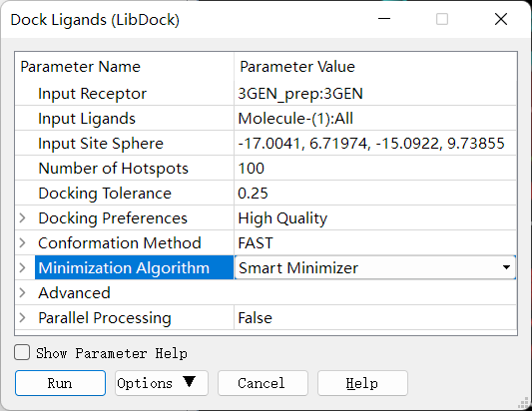Image resolution: width=532 pixels, height=411 pixels.
Task: Click the Run button
Action: (61, 383)
